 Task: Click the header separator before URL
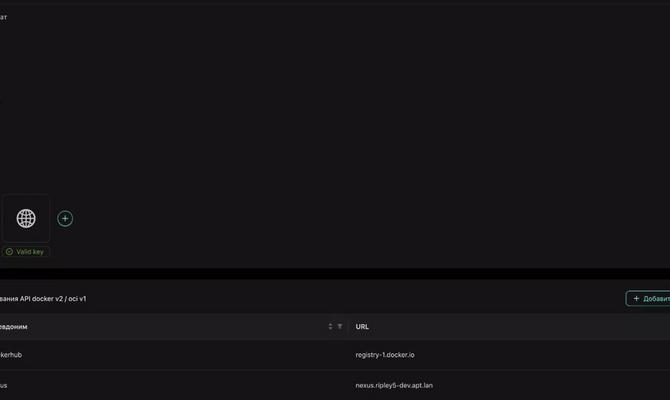pos(347,326)
